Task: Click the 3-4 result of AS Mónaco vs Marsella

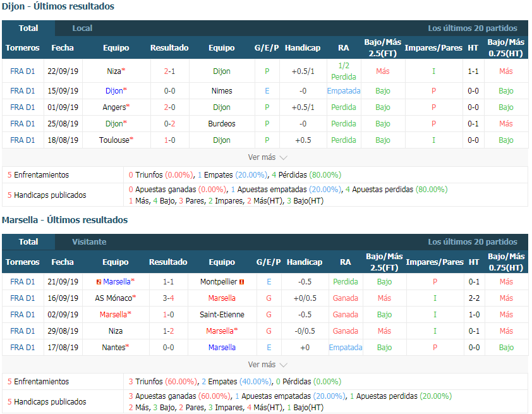Action: coord(168,298)
